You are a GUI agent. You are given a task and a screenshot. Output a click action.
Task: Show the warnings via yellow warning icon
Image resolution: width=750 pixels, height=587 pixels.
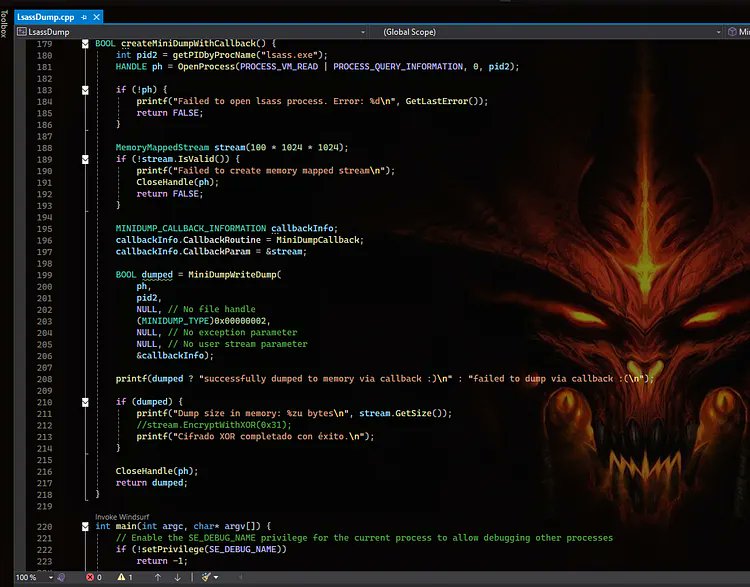pyautogui.click(x=125, y=577)
